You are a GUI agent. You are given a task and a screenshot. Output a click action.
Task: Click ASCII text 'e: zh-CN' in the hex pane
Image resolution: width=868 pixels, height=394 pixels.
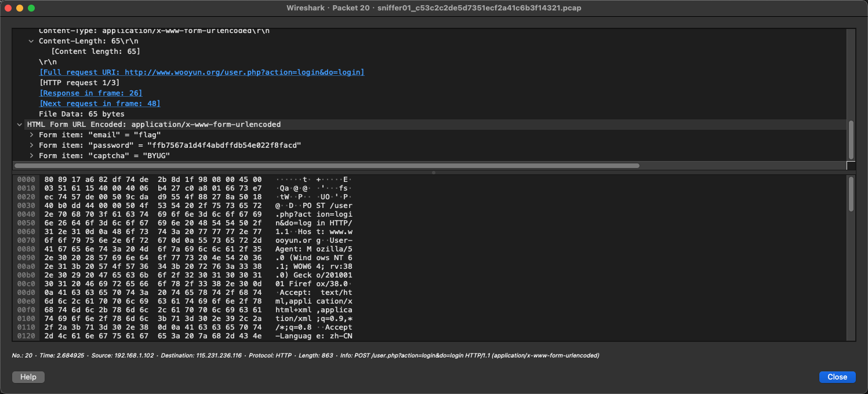335,336
